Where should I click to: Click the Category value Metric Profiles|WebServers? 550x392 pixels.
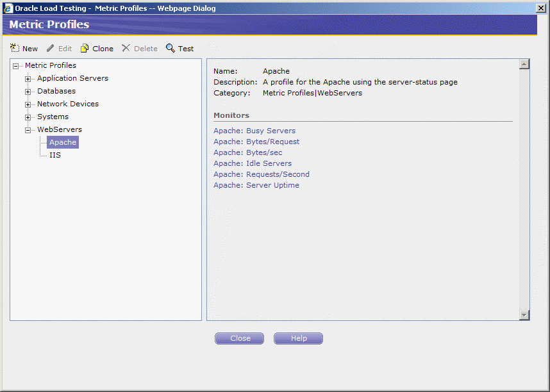tap(312, 93)
